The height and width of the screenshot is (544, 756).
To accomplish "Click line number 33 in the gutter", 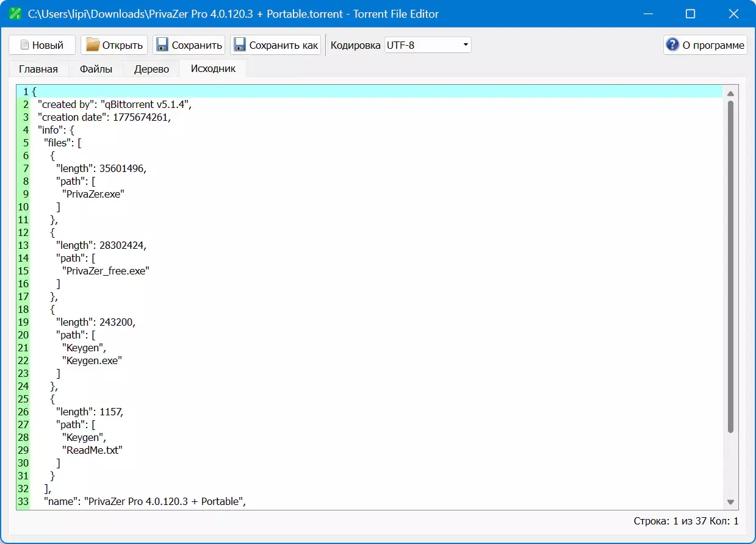I will (23, 501).
